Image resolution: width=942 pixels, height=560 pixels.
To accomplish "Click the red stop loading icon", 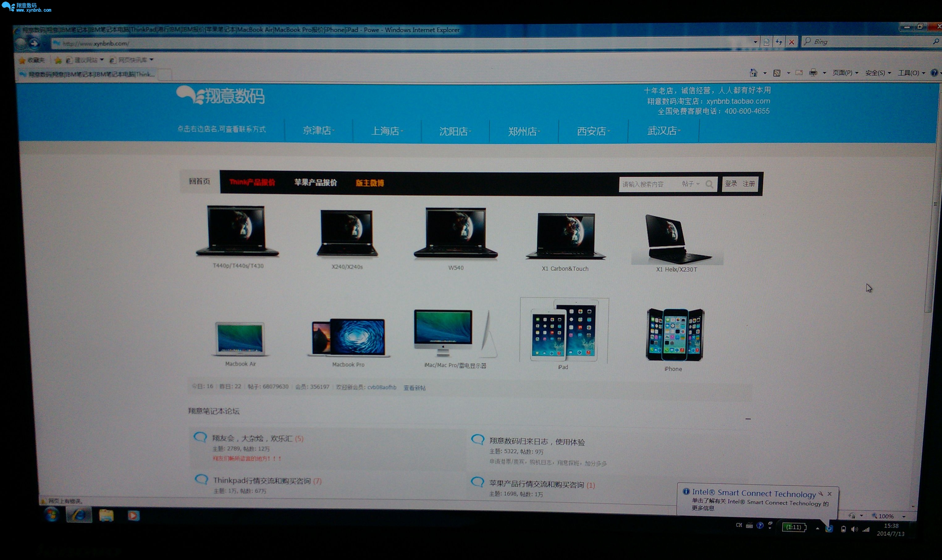I will point(792,42).
